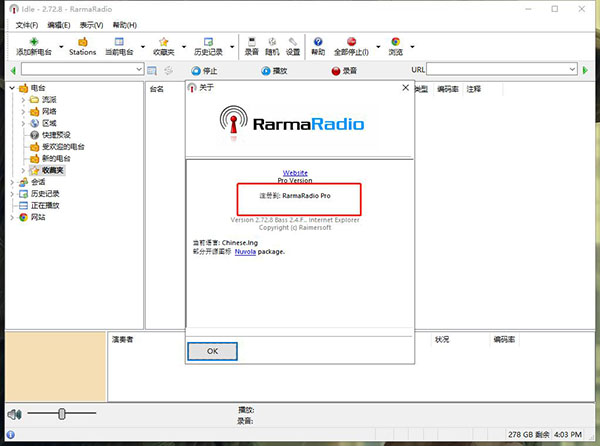Expand the Network (网络) tree node
600x446 pixels.
[23, 112]
